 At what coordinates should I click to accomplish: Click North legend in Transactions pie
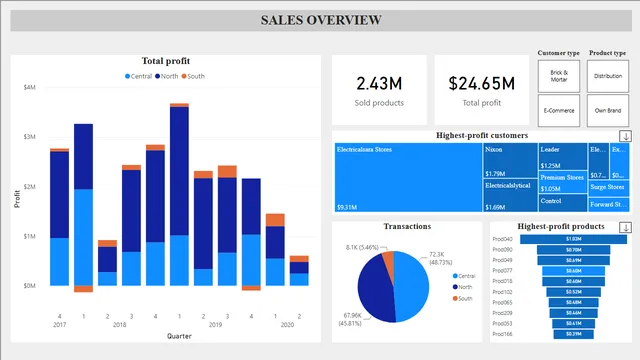(x=462, y=287)
